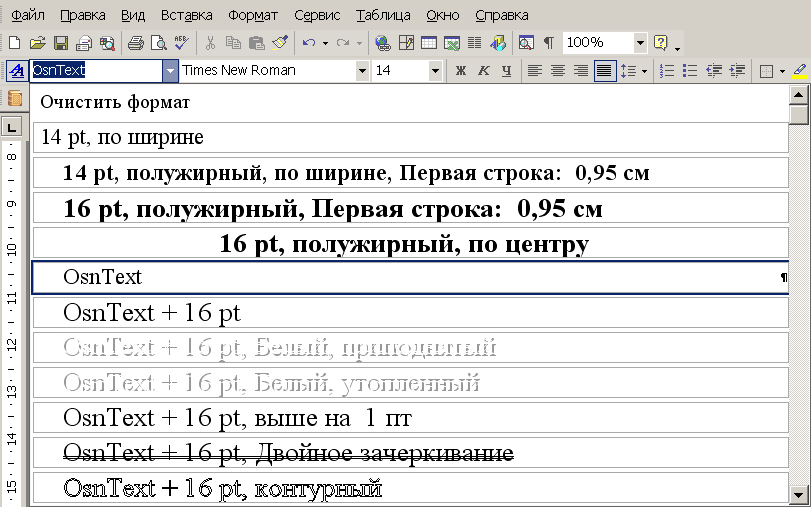Insert a table from toolbar
The width and height of the screenshot is (811, 507).
click(x=429, y=43)
